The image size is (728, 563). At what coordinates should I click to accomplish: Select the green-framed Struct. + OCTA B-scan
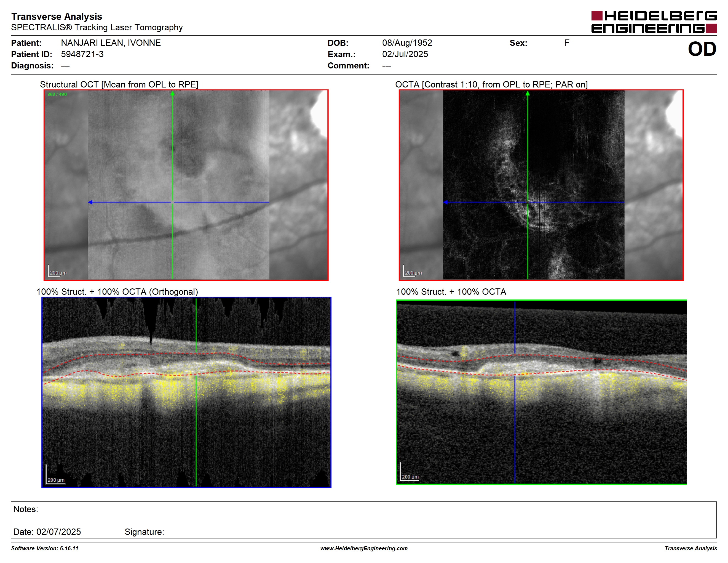click(x=541, y=392)
